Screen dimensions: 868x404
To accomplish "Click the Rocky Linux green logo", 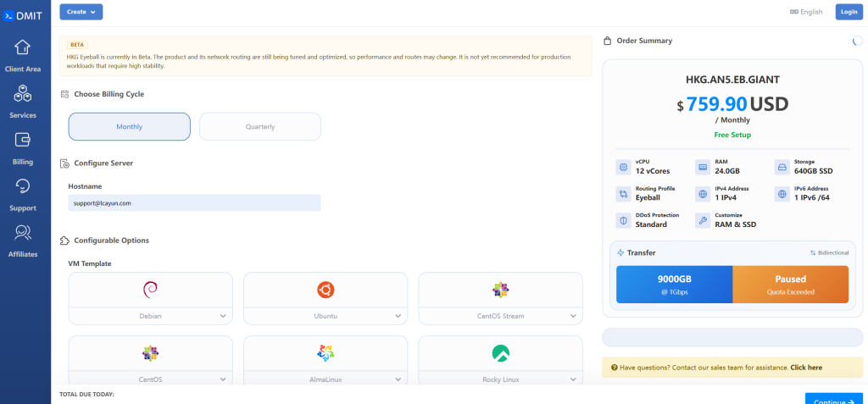I will coord(500,353).
